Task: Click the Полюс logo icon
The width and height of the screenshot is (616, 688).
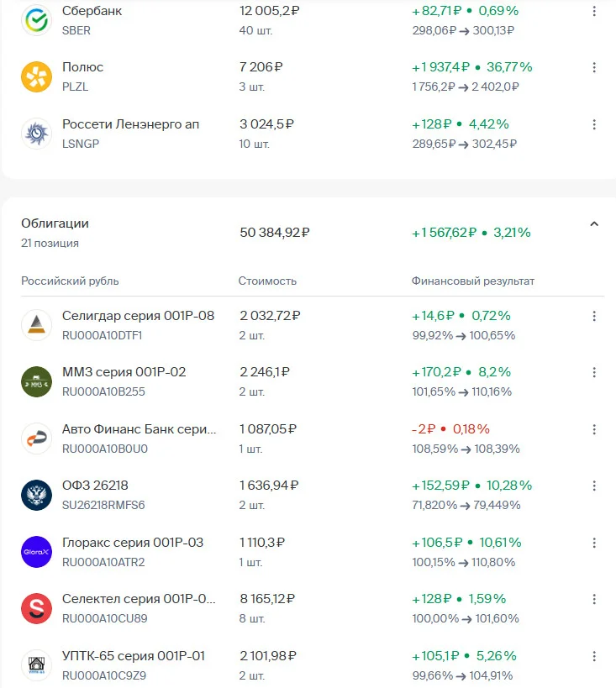Action: tap(36, 76)
